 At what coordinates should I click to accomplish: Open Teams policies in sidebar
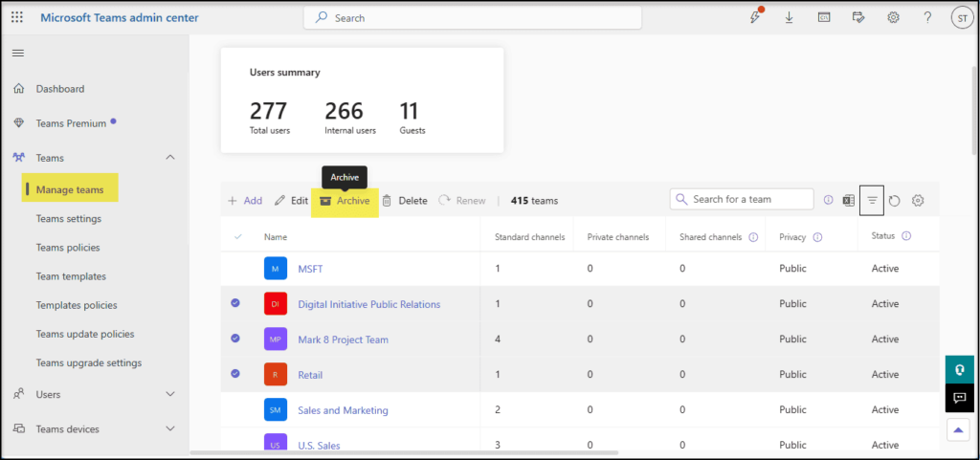(x=68, y=247)
